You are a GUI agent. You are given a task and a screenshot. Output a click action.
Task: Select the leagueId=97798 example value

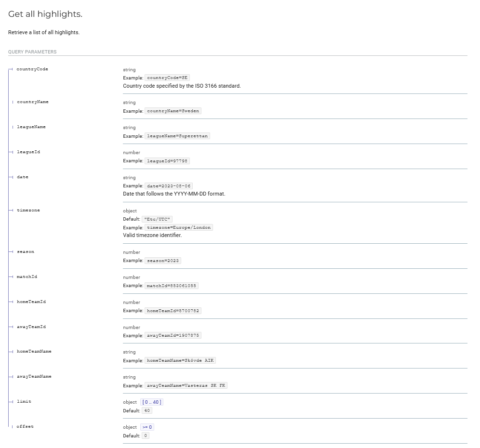click(167, 161)
